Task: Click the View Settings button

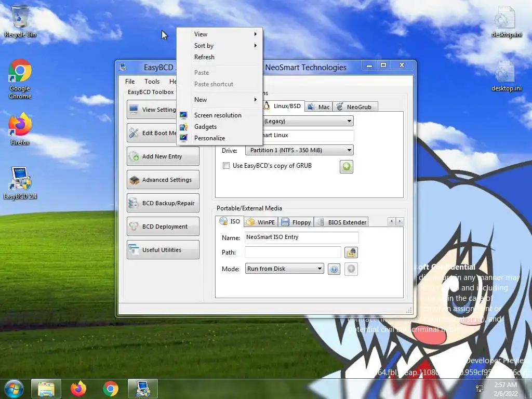Action: (152, 110)
